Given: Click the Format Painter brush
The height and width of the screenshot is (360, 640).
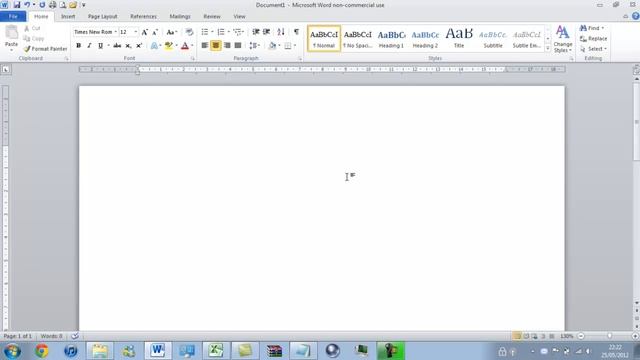Looking at the screenshot, I should click(27, 49).
